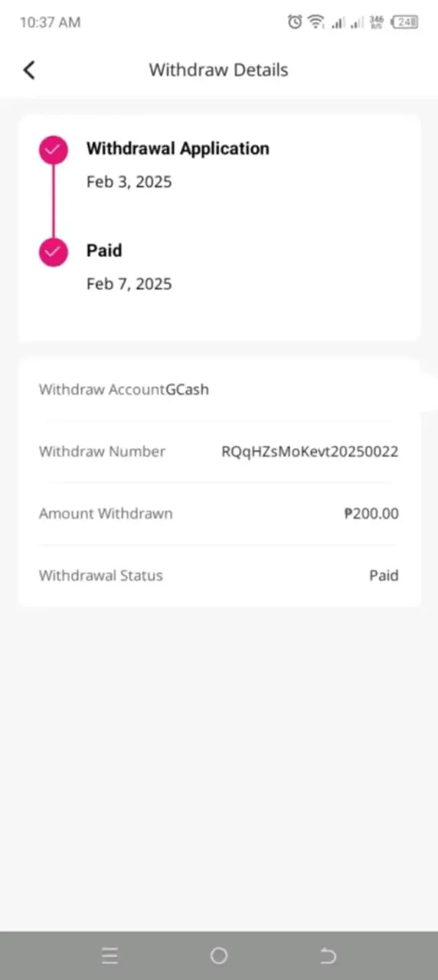Select the Withdraw Account GCash row
438x980 pixels.
click(x=219, y=390)
